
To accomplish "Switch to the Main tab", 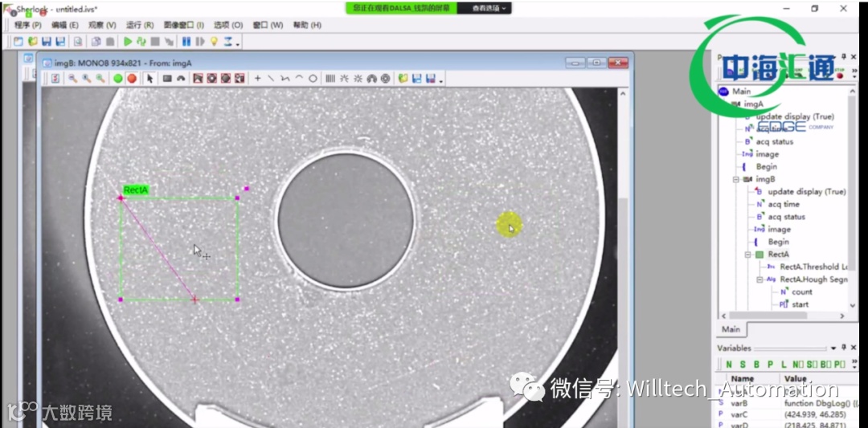I will 731,329.
